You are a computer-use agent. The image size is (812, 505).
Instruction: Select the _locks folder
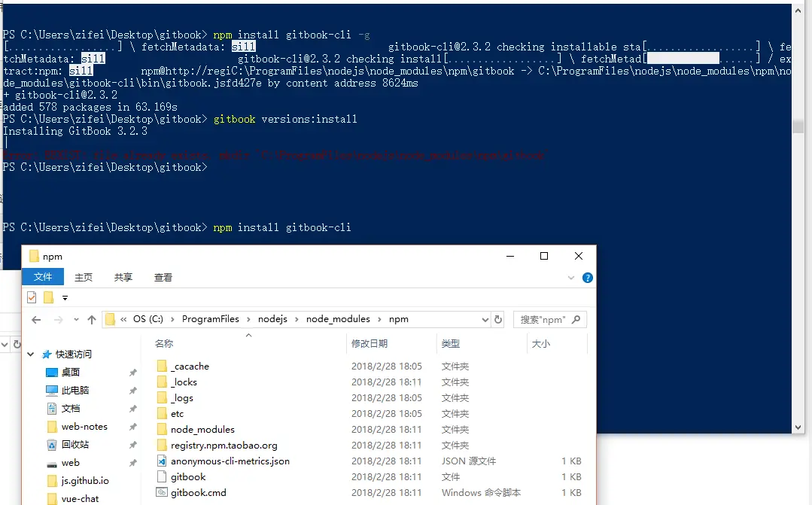click(x=184, y=382)
